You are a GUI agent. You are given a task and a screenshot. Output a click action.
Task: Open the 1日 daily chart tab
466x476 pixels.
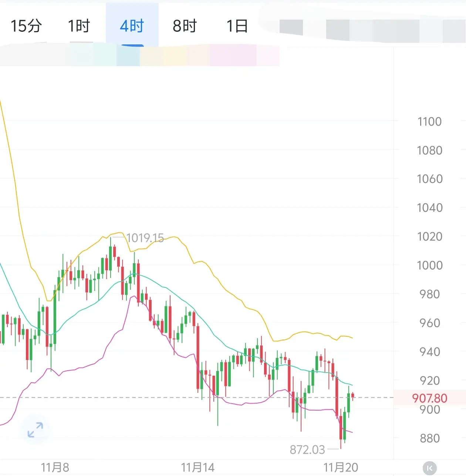[237, 26]
